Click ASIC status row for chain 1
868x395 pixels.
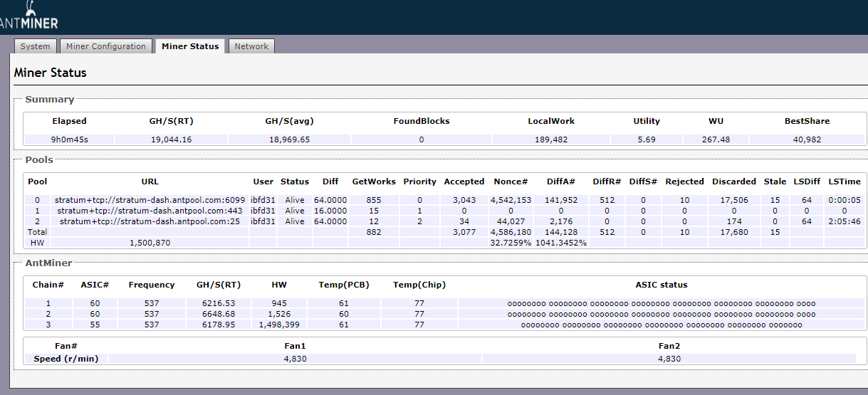pos(661,303)
